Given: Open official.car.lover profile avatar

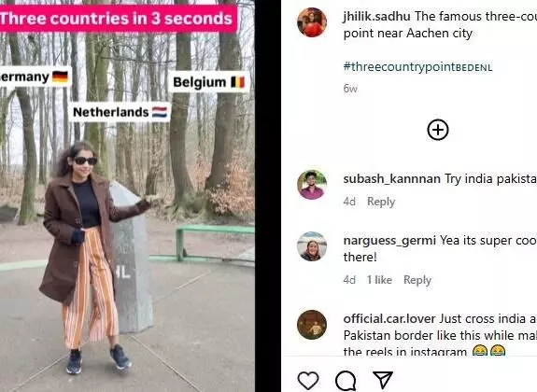Looking at the screenshot, I should click(x=312, y=325).
